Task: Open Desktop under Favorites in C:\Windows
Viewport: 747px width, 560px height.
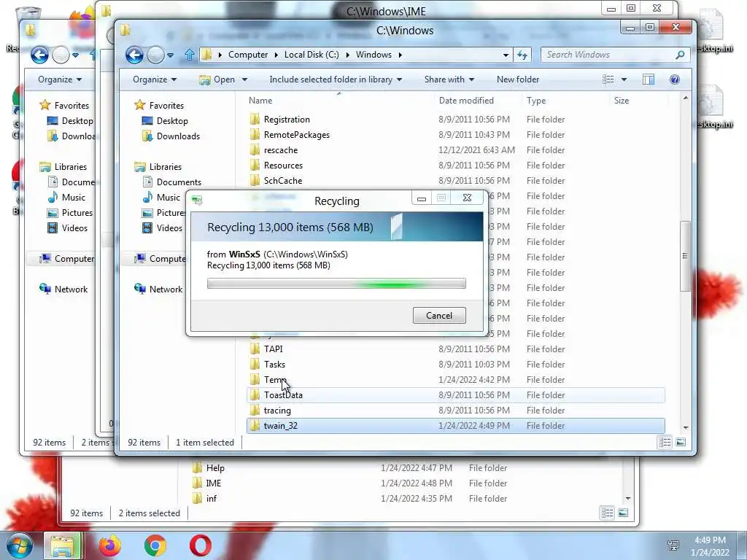Action: 172,121
